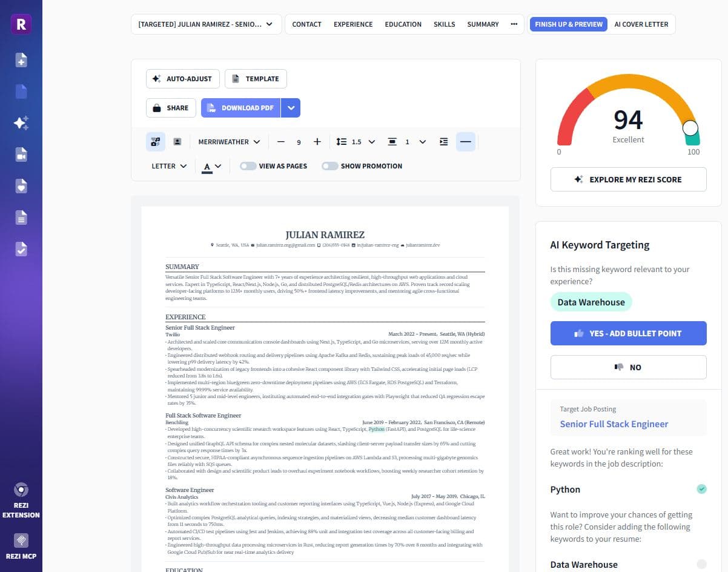Viewport: 728px width, 572px height.
Task: Click the score gauge knob
Action: tap(690, 128)
